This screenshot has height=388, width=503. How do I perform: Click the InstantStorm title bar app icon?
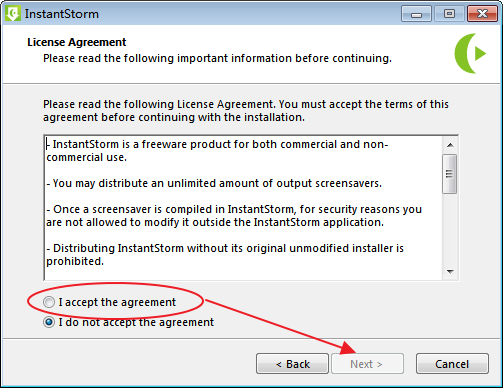(x=13, y=14)
